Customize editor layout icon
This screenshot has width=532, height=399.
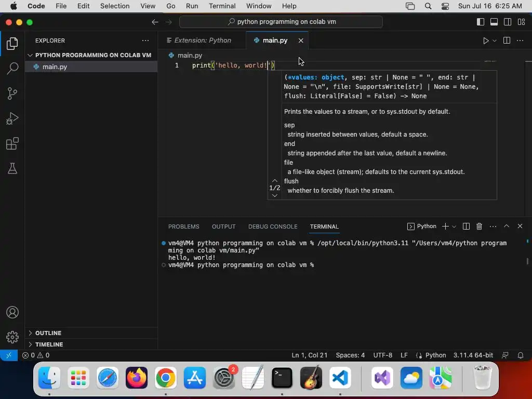tap(522, 22)
